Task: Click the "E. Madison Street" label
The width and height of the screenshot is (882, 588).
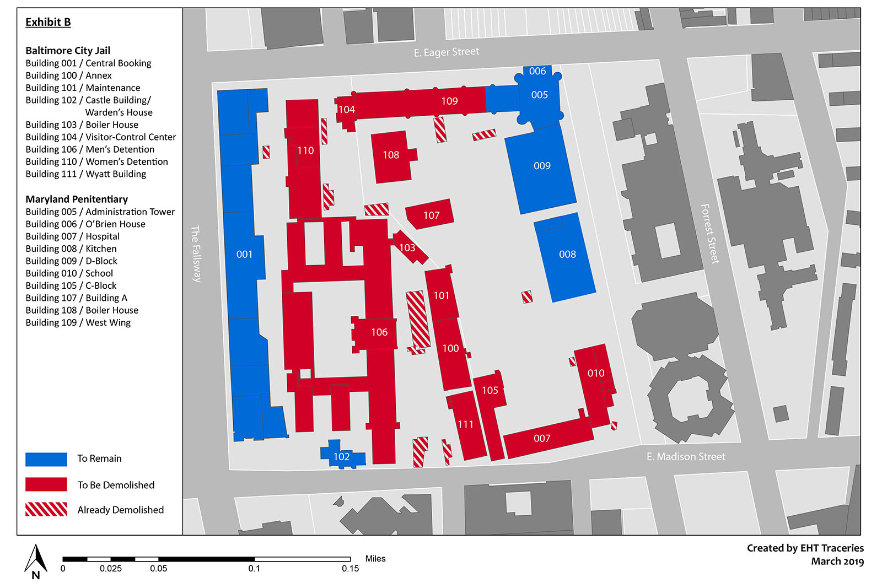Action: (686, 457)
